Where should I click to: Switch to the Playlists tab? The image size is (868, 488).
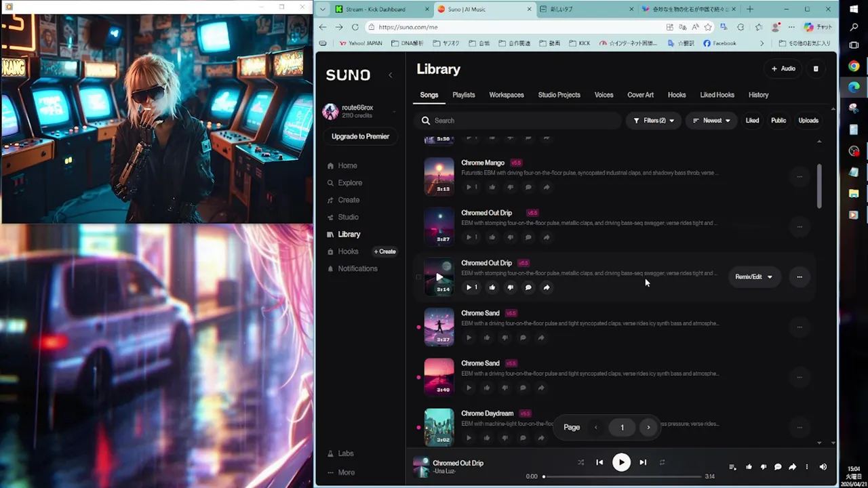(x=464, y=95)
